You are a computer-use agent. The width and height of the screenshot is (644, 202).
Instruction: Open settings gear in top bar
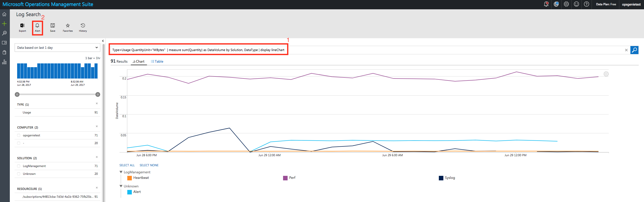[x=566, y=4]
